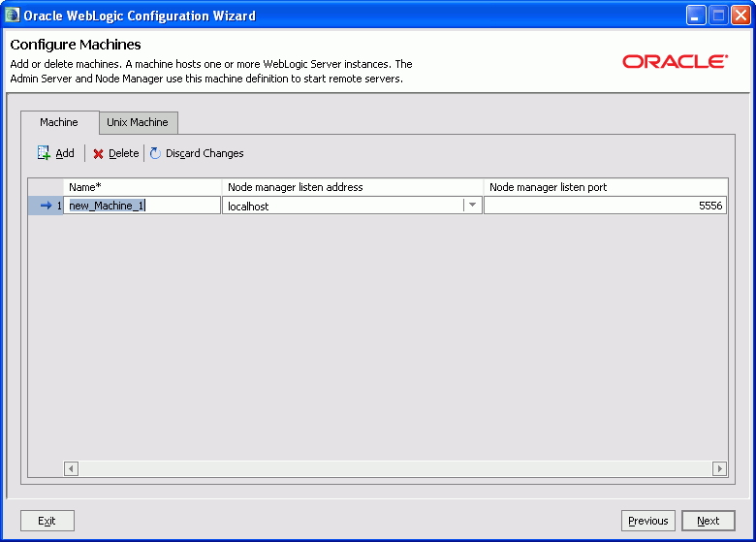Screen dimensions: 756x542
Task: Click the blue row arrow indicator
Action: click(46, 206)
